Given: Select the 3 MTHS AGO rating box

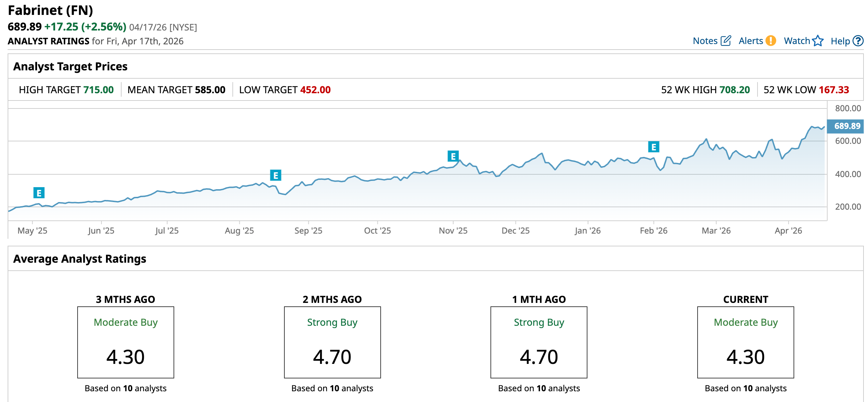Looking at the screenshot, I should (125, 342).
